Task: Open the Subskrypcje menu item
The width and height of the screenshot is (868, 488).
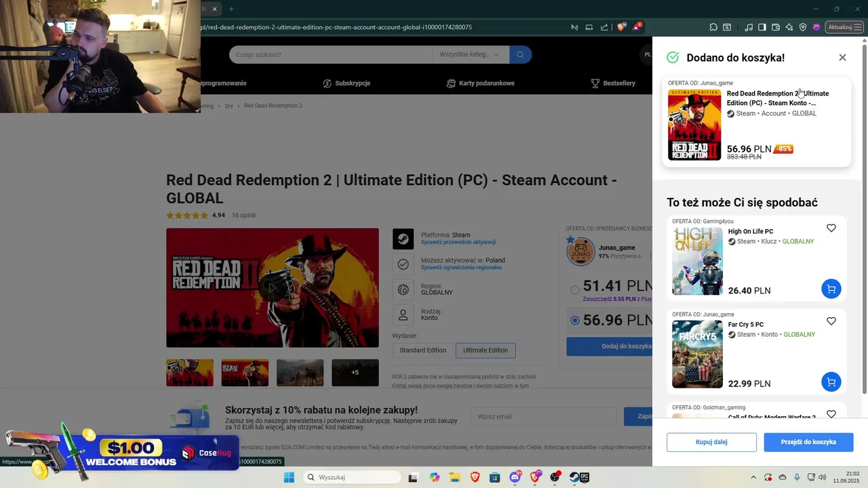Action: point(347,83)
